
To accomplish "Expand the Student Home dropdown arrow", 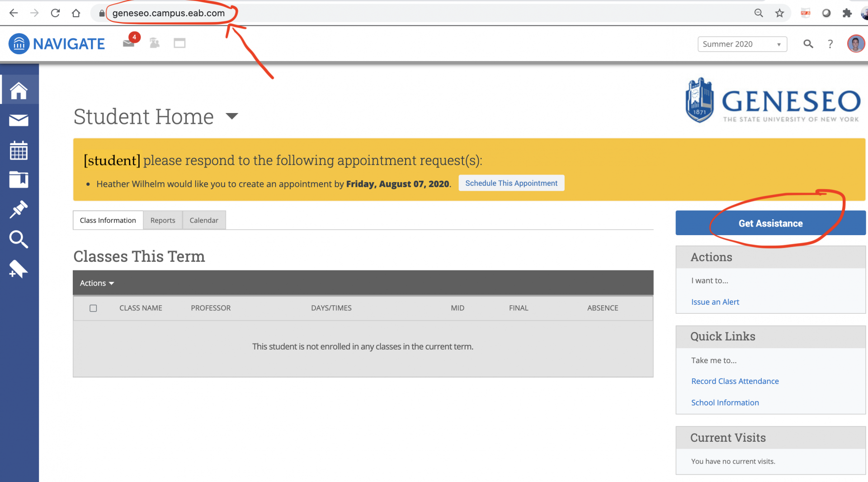I will [x=232, y=116].
